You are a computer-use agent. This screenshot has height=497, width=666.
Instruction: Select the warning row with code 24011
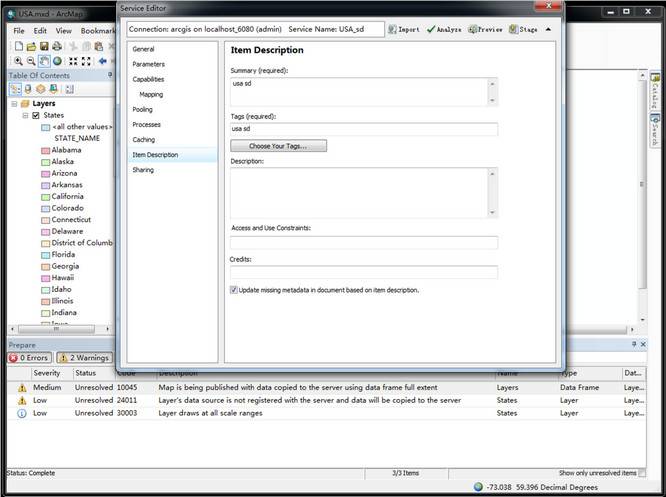point(326,400)
